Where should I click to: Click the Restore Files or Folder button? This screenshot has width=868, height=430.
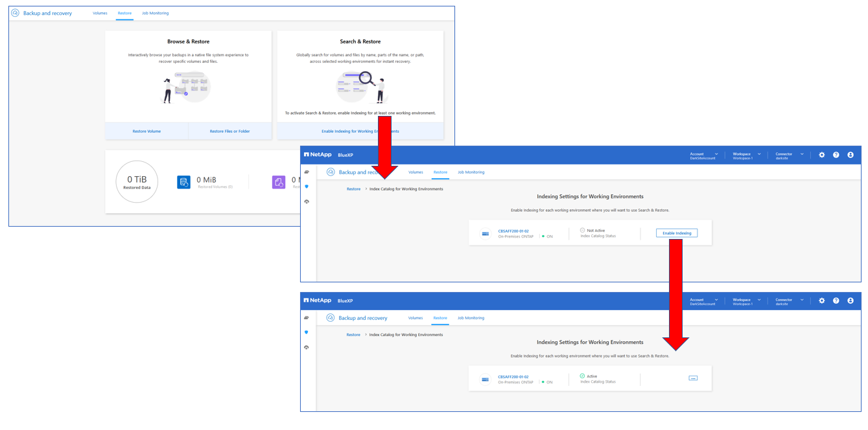(x=230, y=131)
